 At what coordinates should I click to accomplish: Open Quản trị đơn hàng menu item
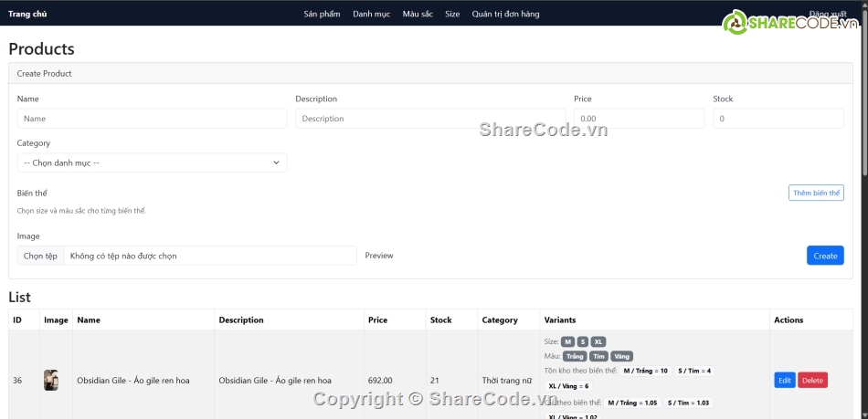[x=505, y=14]
